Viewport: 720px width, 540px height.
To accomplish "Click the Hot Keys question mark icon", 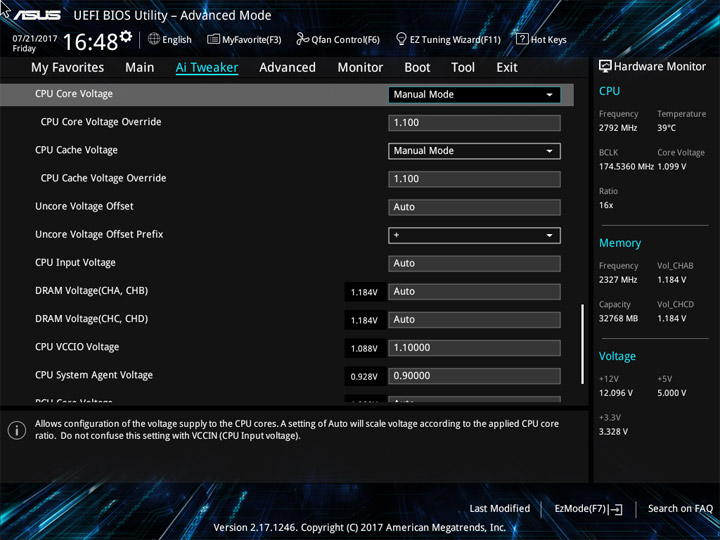I will 522,39.
